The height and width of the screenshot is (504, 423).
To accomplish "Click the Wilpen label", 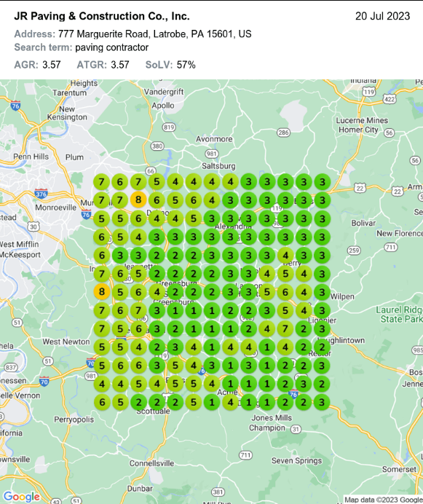I will (x=342, y=296).
